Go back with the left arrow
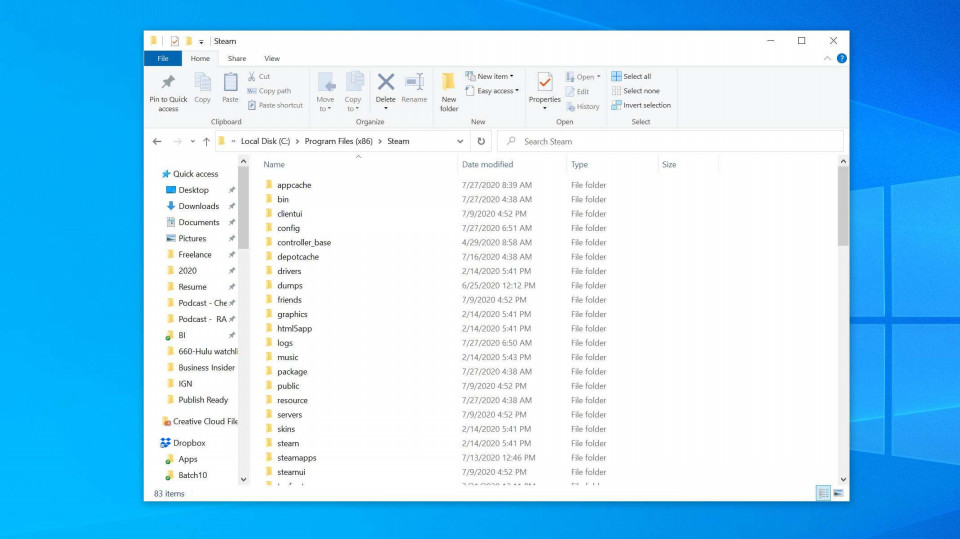This screenshot has width=960, height=539. [157, 141]
